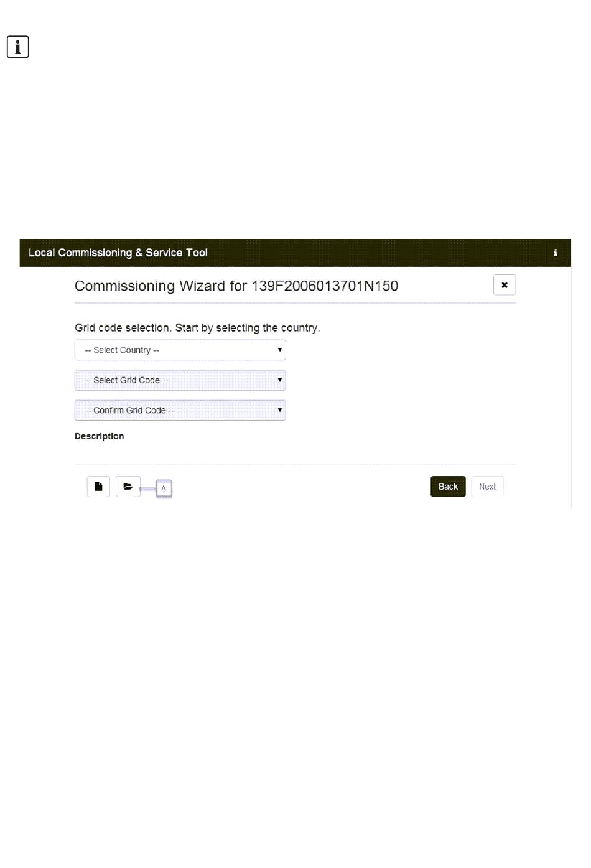Screen dimensions: 591x868
Task: Open the Select Country dropdown
Action: (x=180, y=350)
